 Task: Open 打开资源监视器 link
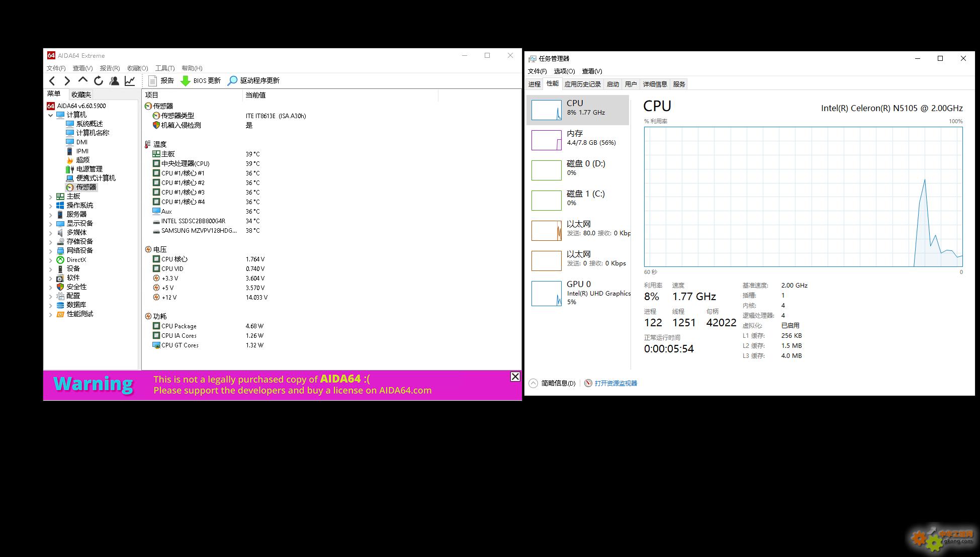tap(611, 383)
